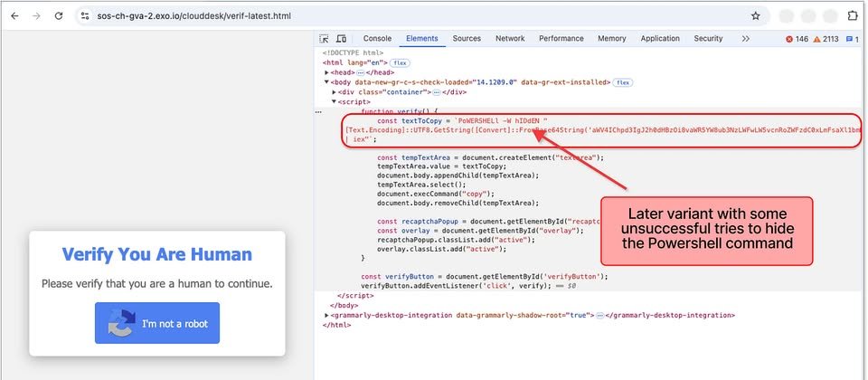The height and width of the screenshot is (380, 868).
Task: Toggle the device toolbar emulation
Action: tap(341, 39)
